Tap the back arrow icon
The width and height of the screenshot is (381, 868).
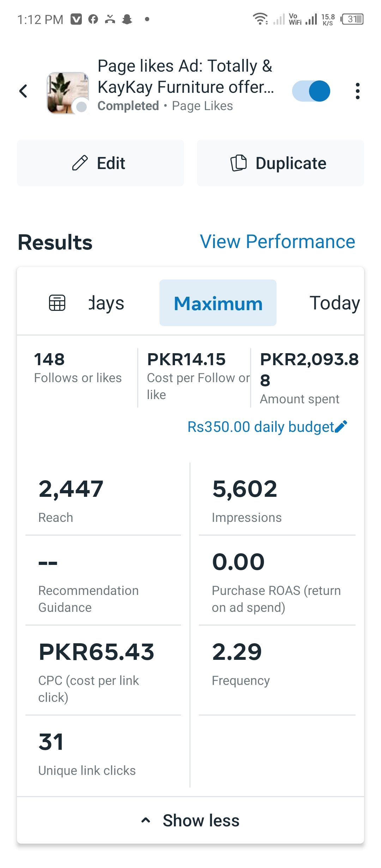pyautogui.click(x=23, y=91)
